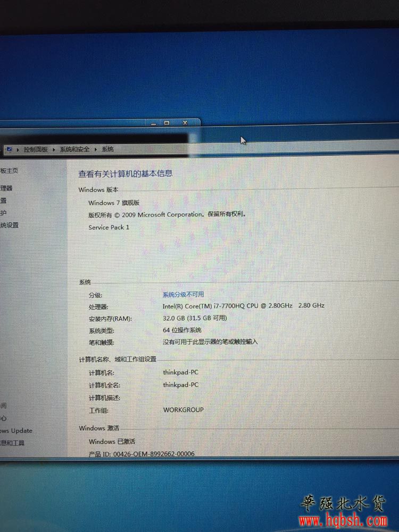Expand arrow before 控制面板 breadcrumb

(18, 149)
